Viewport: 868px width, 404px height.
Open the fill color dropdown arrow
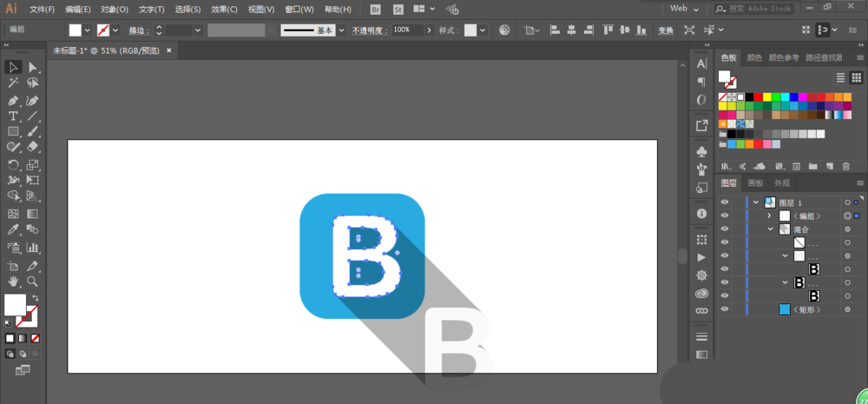click(x=88, y=30)
